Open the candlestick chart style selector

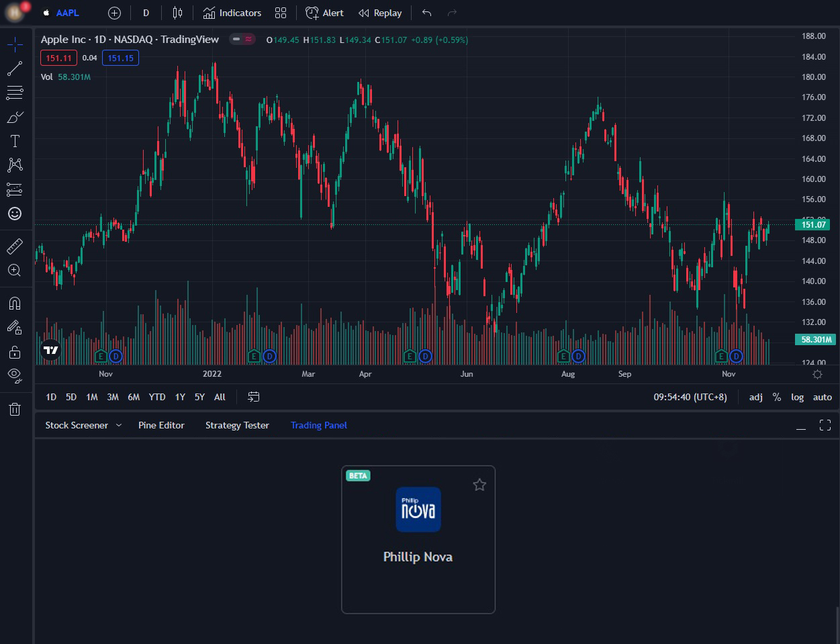pos(177,13)
